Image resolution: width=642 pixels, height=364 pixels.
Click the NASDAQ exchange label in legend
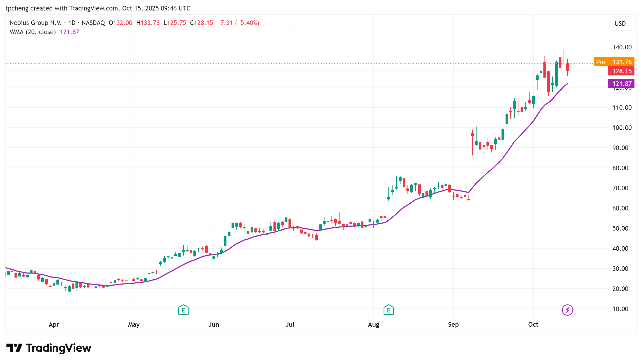93,23
